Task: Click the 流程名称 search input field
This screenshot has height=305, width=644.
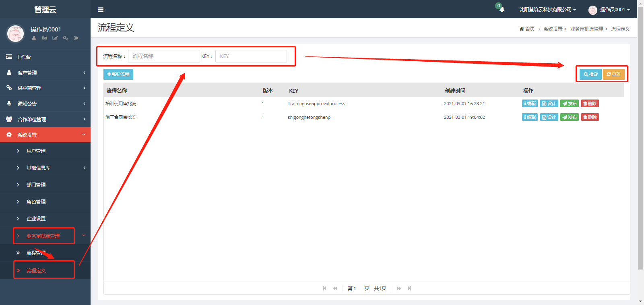Action: coord(164,56)
